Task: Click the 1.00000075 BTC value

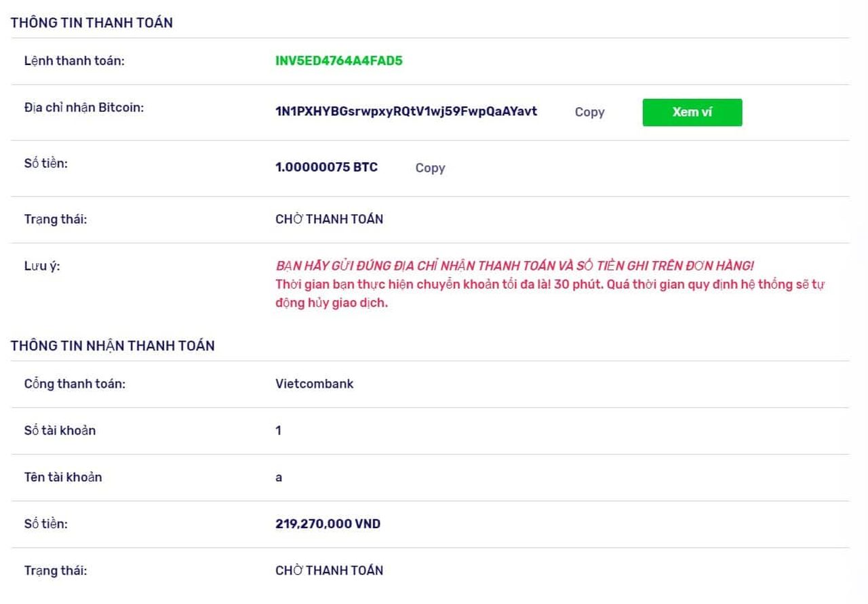Action: click(x=326, y=167)
